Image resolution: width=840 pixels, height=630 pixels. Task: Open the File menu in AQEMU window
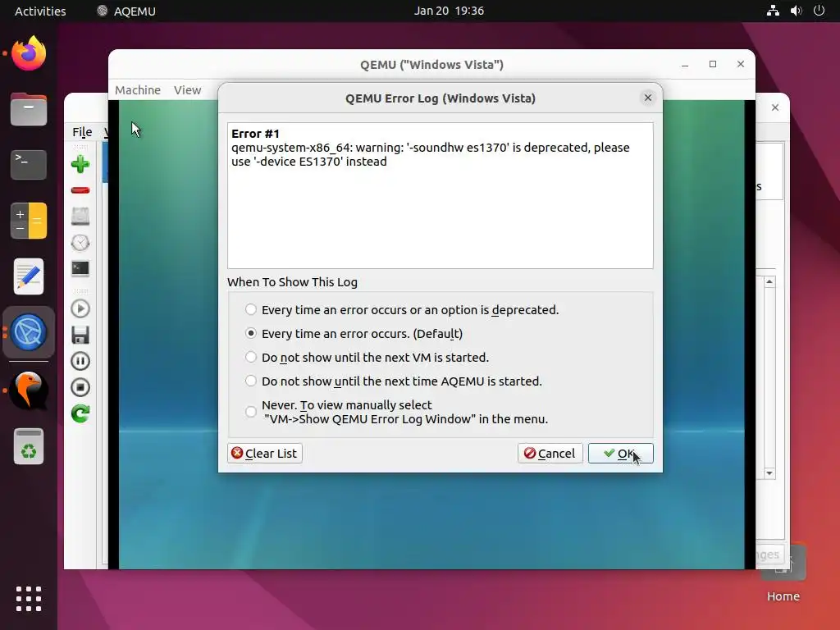click(x=82, y=132)
